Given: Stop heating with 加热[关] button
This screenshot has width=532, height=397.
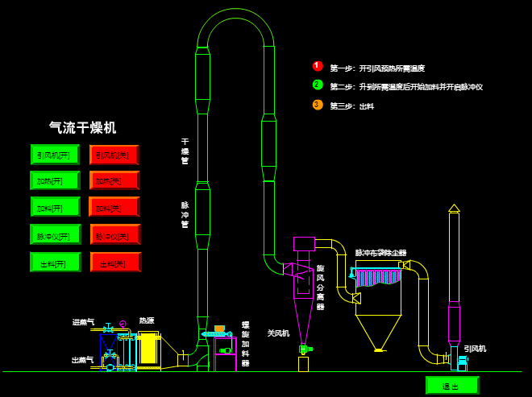Looking at the screenshot, I should pyautogui.click(x=114, y=180).
